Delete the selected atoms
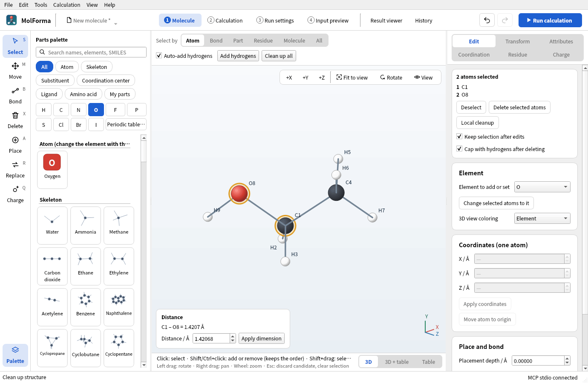The width and height of the screenshot is (588, 383). 519,107
